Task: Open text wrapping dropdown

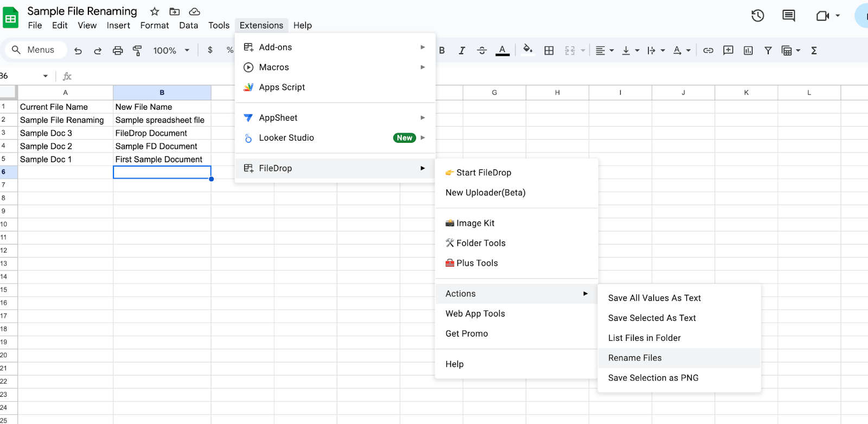Action: (656, 50)
